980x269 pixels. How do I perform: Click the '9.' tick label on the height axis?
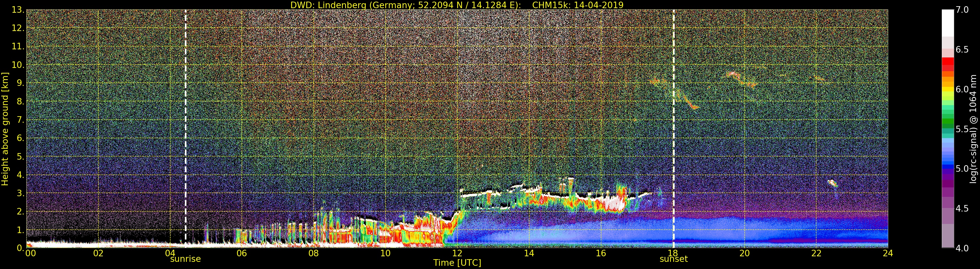[x=21, y=83]
